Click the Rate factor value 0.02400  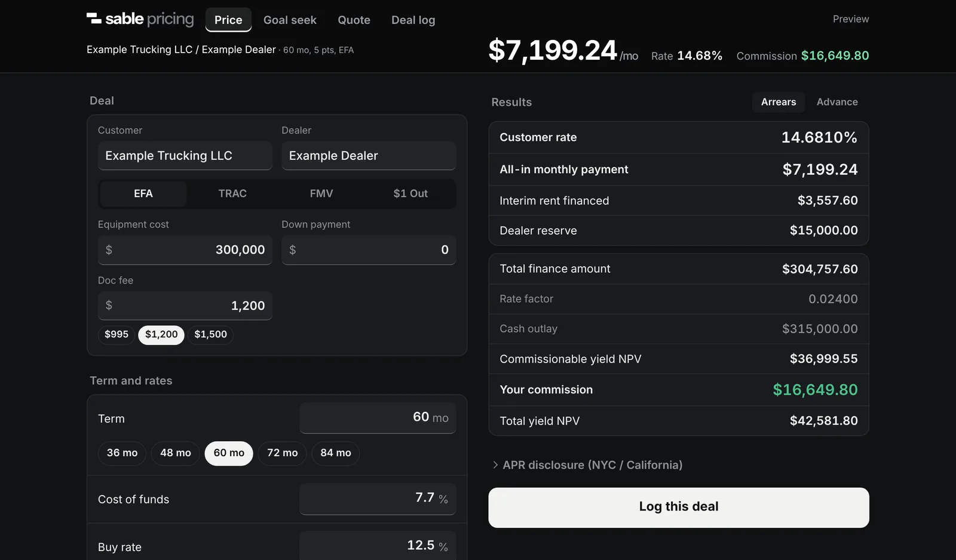pos(833,299)
